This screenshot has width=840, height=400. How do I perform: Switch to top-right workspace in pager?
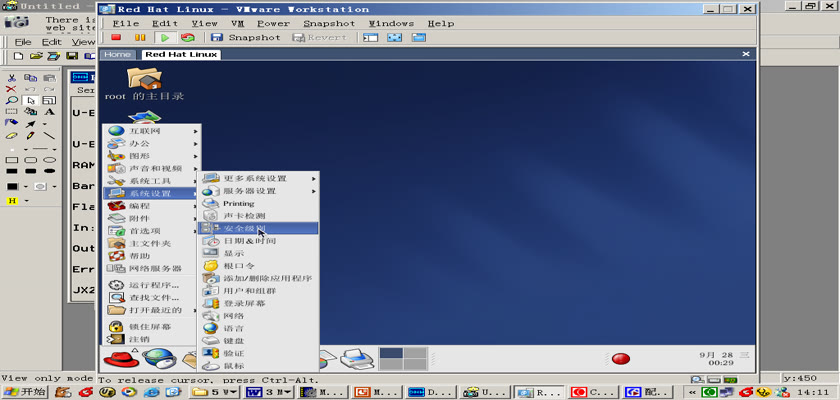tap(415, 353)
